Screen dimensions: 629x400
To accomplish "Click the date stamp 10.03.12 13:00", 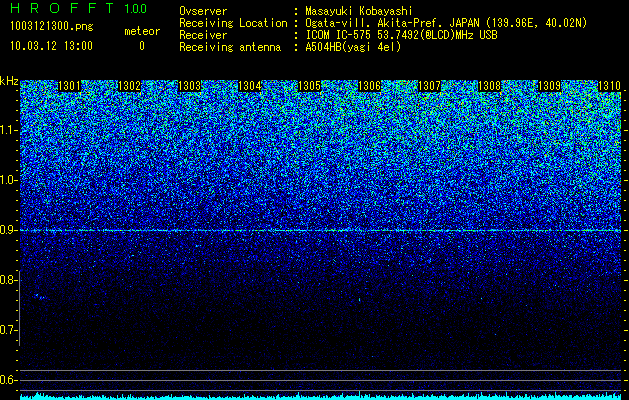I will coord(51,46).
